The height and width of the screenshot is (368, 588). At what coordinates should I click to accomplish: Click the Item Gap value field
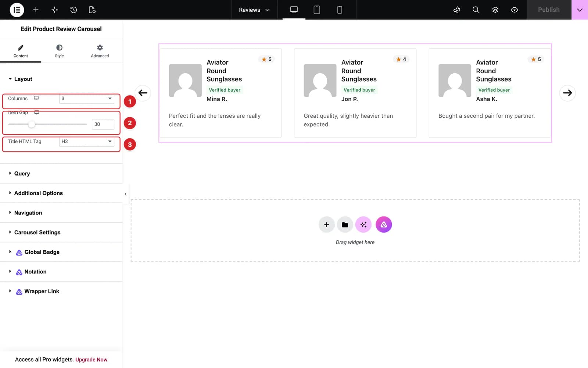(103, 124)
